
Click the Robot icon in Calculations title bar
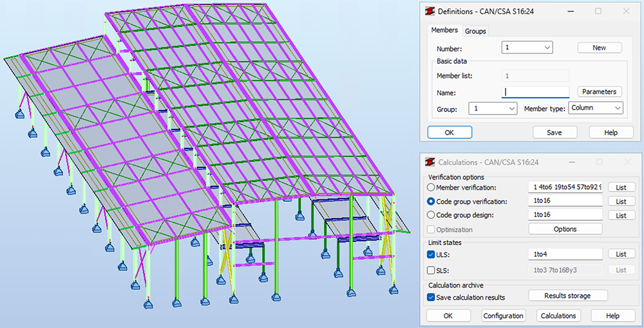pos(430,162)
